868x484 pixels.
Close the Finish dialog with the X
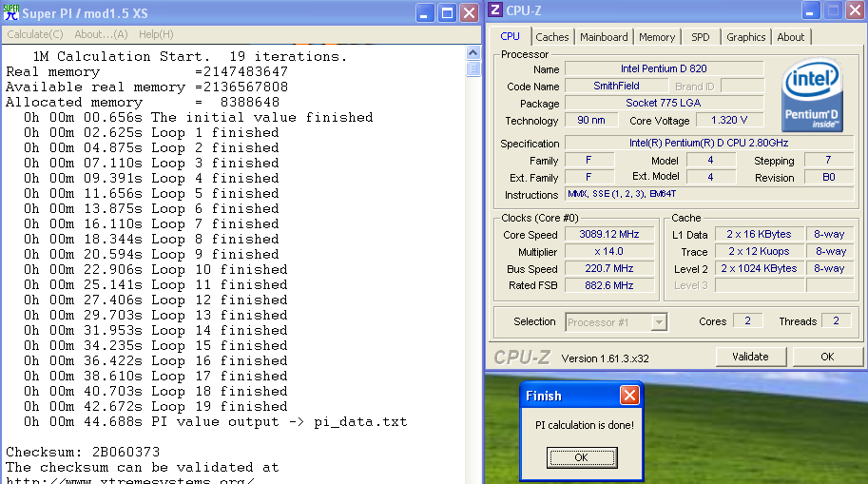point(629,396)
